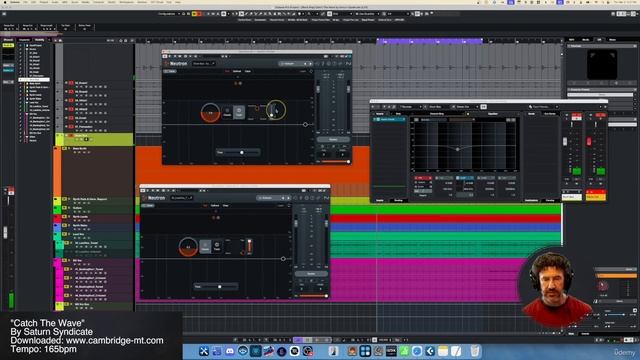Screen dimensions: 640x360
Task: Click the yellow-circled knob in upper Neutron window
Action: [x=276, y=110]
